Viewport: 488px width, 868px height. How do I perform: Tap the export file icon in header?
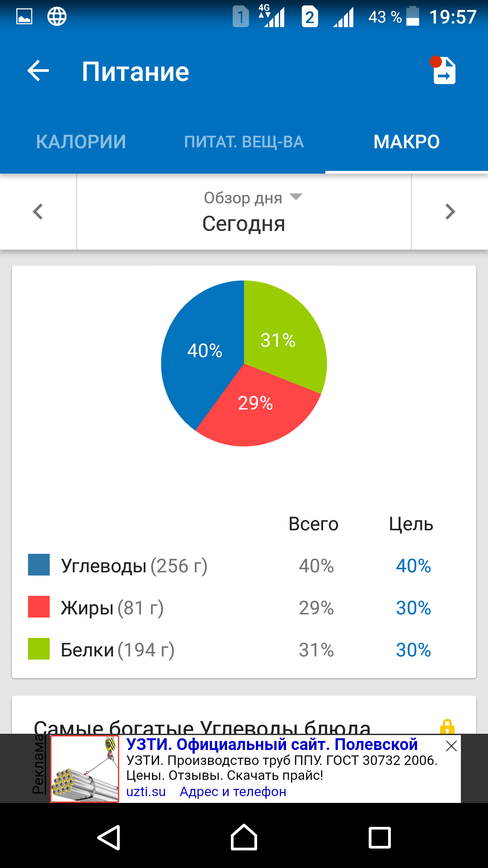tap(444, 71)
